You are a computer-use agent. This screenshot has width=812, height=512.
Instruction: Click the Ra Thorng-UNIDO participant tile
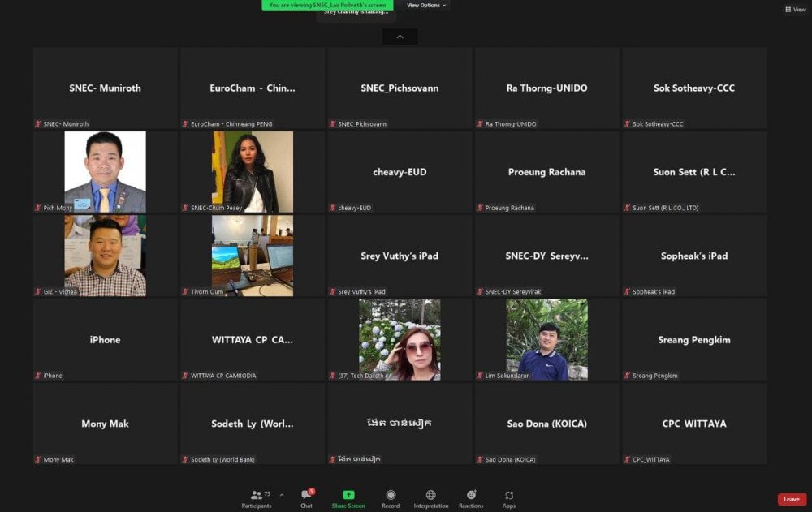click(546, 88)
